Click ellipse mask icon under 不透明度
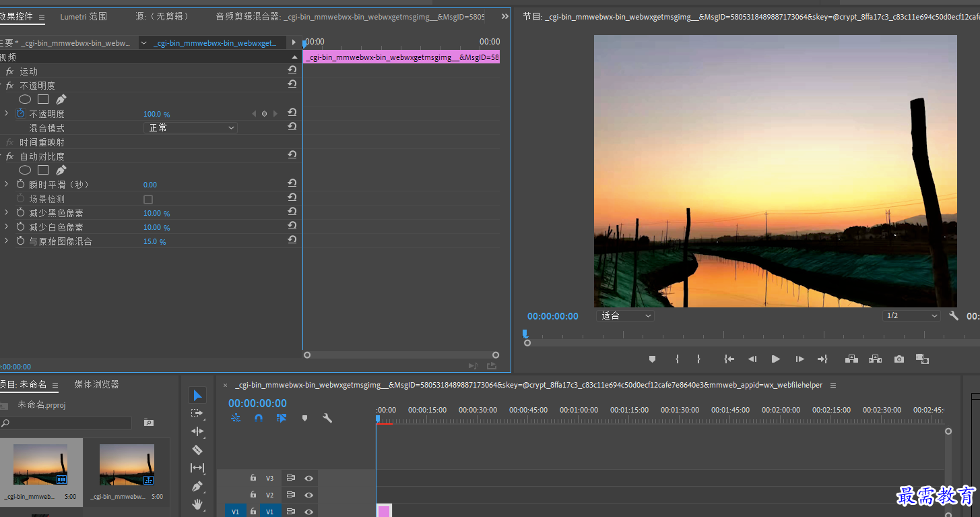Image resolution: width=980 pixels, height=517 pixels. point(25,99)
